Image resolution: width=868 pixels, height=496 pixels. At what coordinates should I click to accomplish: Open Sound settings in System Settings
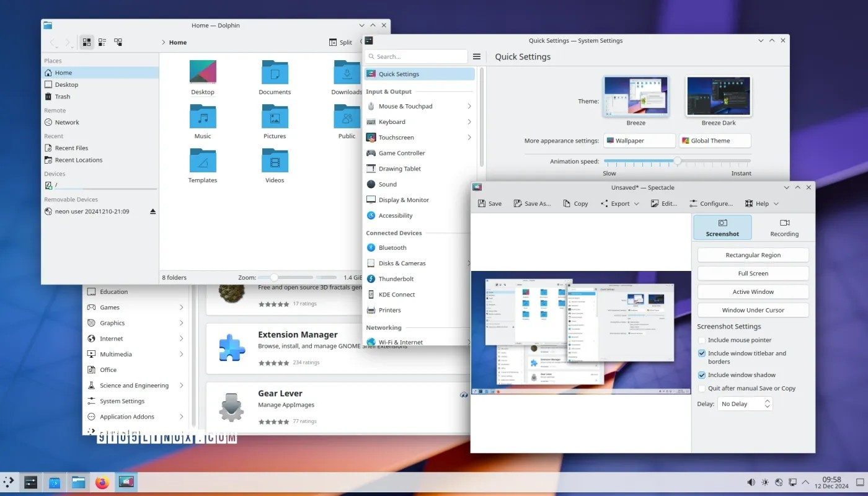tap(388, 184)
